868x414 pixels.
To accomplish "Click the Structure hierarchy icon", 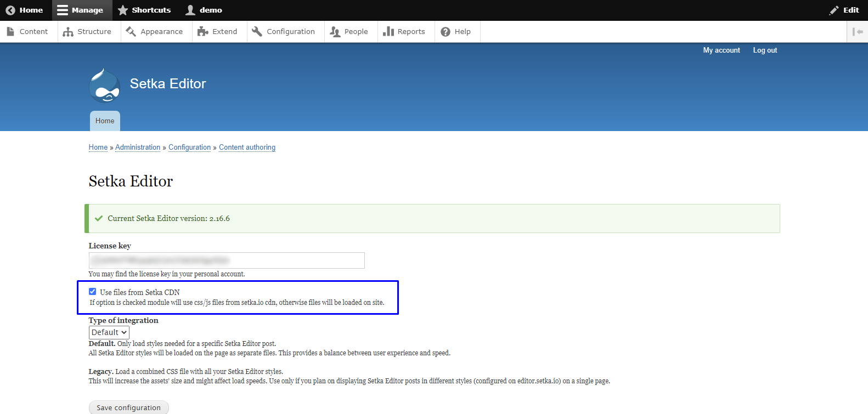I will [68, 32].
